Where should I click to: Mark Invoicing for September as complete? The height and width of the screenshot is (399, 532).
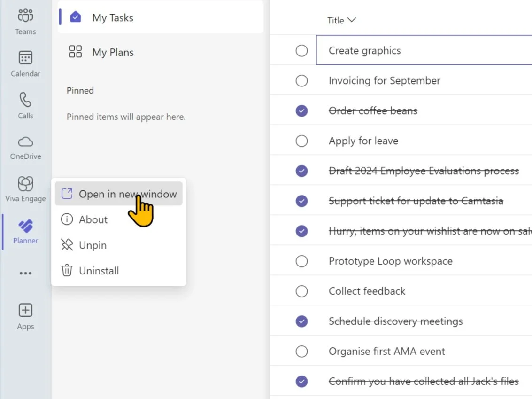301,81
